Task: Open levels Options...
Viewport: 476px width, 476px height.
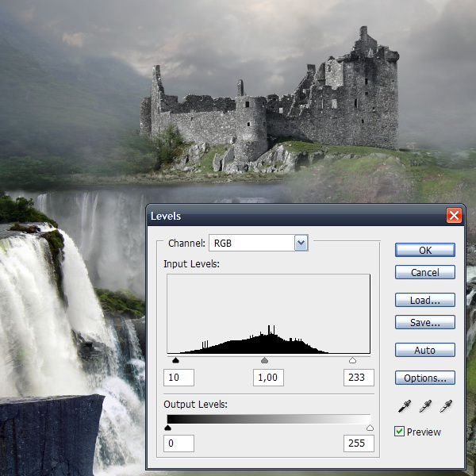Action: (x=425, y=378)
